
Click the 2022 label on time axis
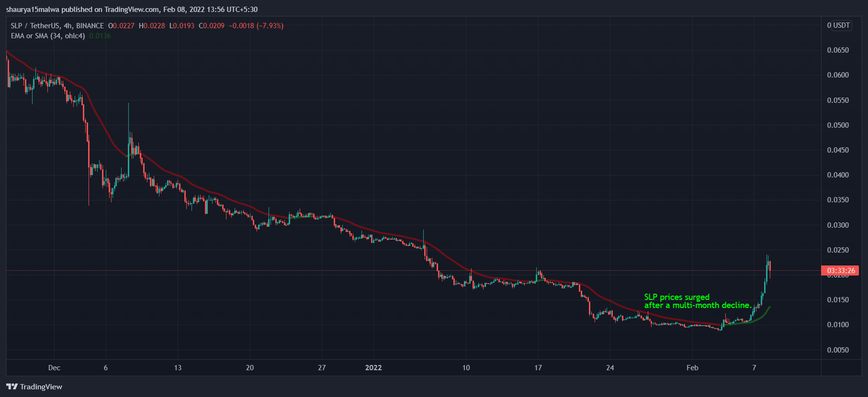coord(373,368)
